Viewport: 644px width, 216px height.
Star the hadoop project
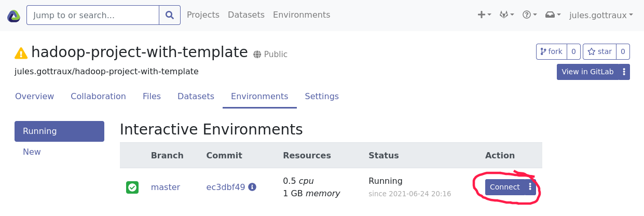[x=600, y=52]
